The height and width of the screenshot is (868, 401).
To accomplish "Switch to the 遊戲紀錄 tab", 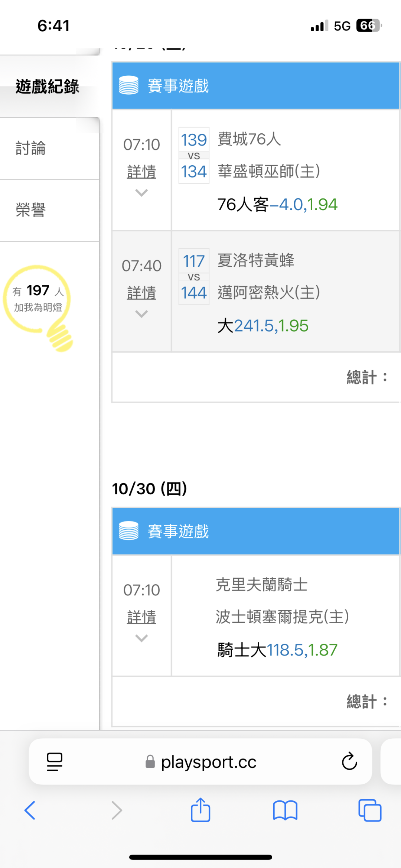I will click(48, 87).
